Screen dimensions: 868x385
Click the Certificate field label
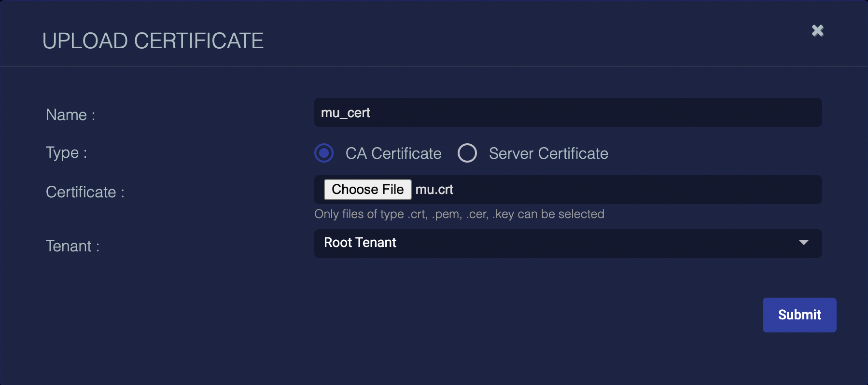[x=85, y=192]
